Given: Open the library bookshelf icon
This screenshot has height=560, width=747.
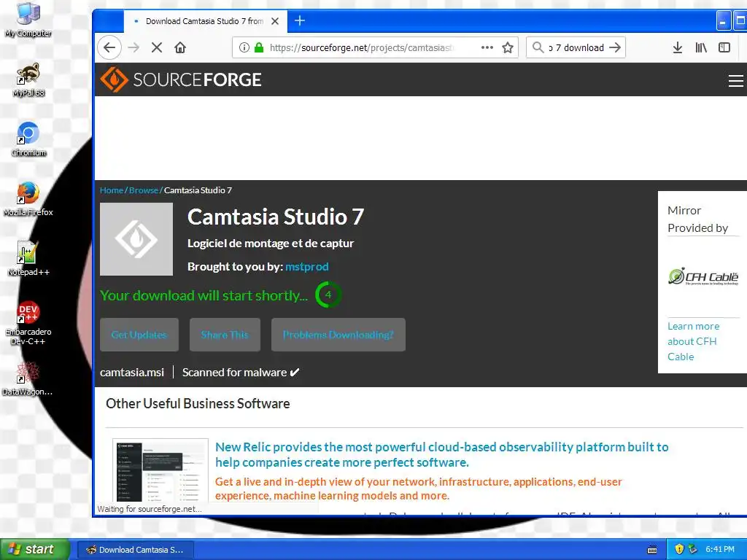Looking at the screenshot, I should 701,47.
